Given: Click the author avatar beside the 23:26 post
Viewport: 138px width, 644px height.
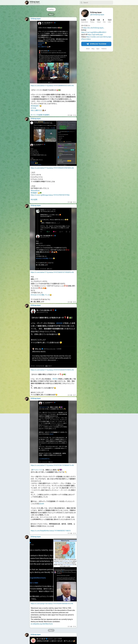Looking at the screenshot, I should click(x=27, y=537).
